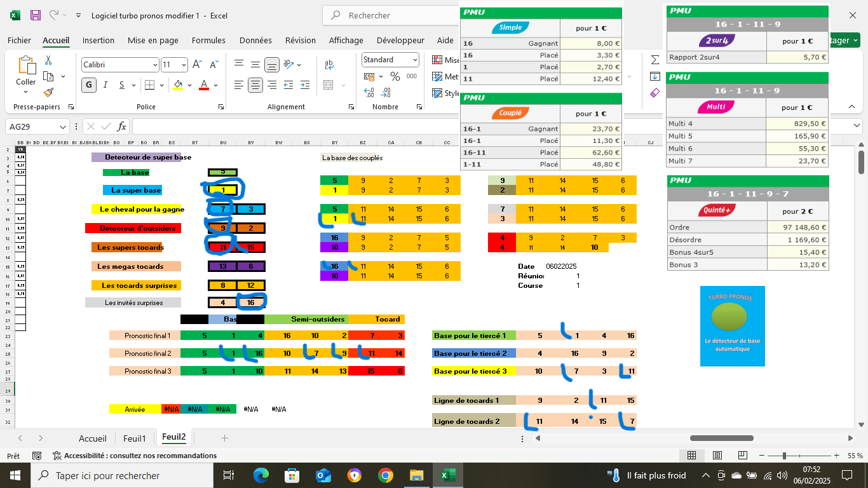
Task: Click the Cut scissors icon
Action: pyautogui.click(x=48, y=60)
